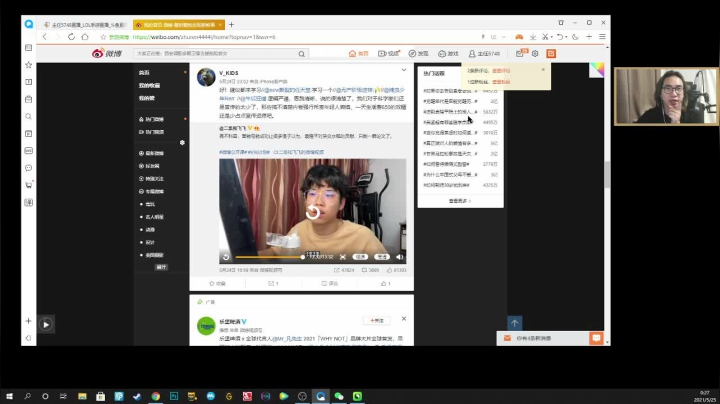Open the orange chat bubble in message bar
Screen dimensions: 720x404
(596, 338)
